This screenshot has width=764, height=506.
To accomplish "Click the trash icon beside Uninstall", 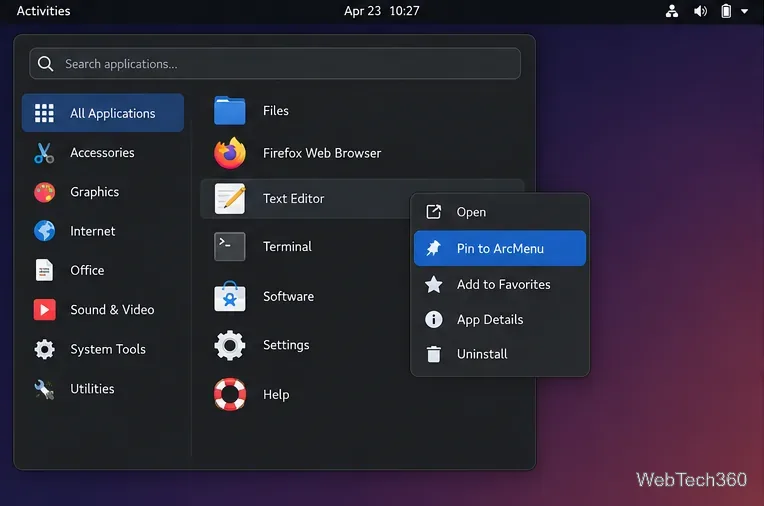I will coord(434,354).
